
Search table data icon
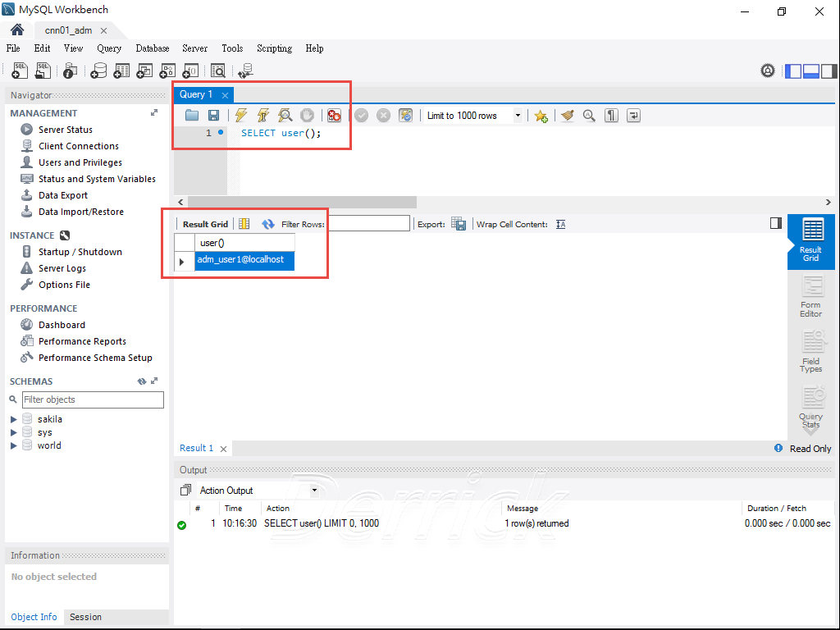pos(218,71)
